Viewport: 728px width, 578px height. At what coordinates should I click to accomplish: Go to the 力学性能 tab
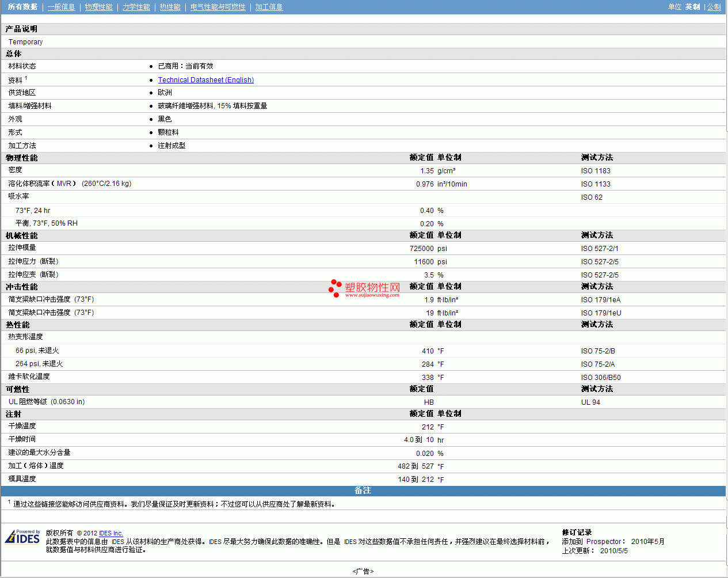(136, 7)
